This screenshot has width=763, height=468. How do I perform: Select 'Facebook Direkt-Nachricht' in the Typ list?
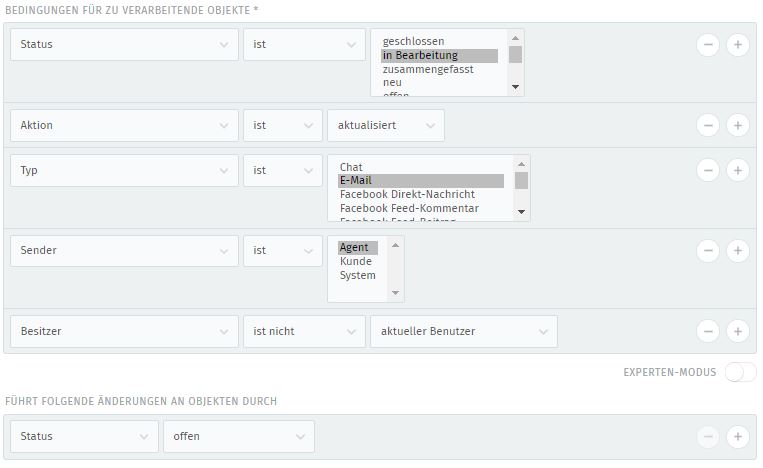pos(407,194)
